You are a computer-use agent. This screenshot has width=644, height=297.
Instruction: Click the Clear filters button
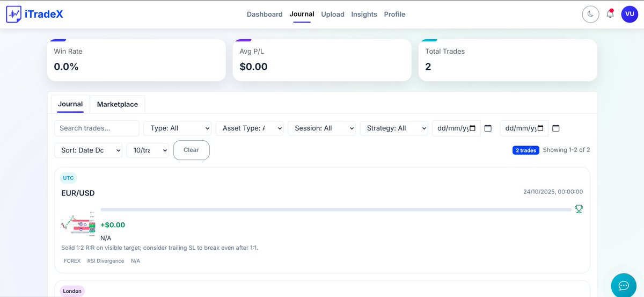tap(191, 150)
